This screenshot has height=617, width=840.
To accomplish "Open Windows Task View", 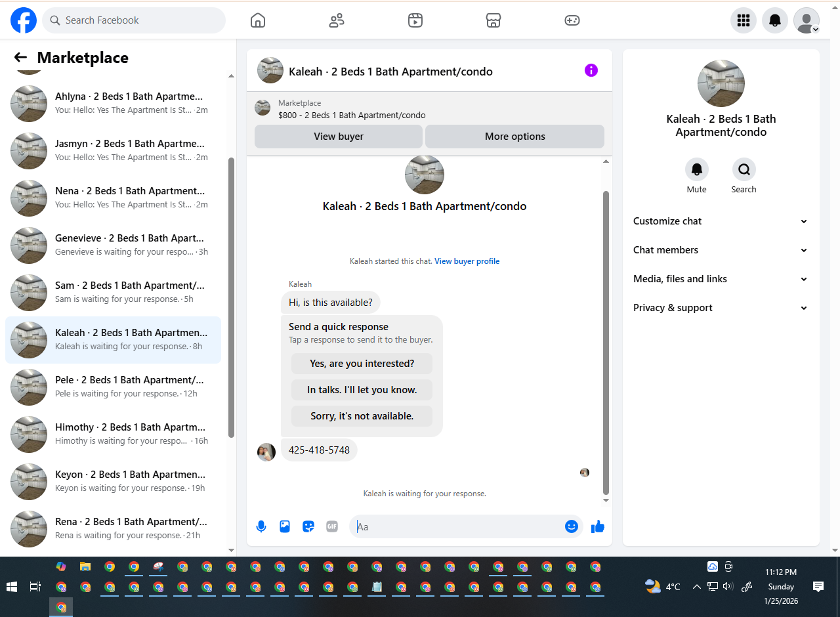I will [x=35, y=587].
